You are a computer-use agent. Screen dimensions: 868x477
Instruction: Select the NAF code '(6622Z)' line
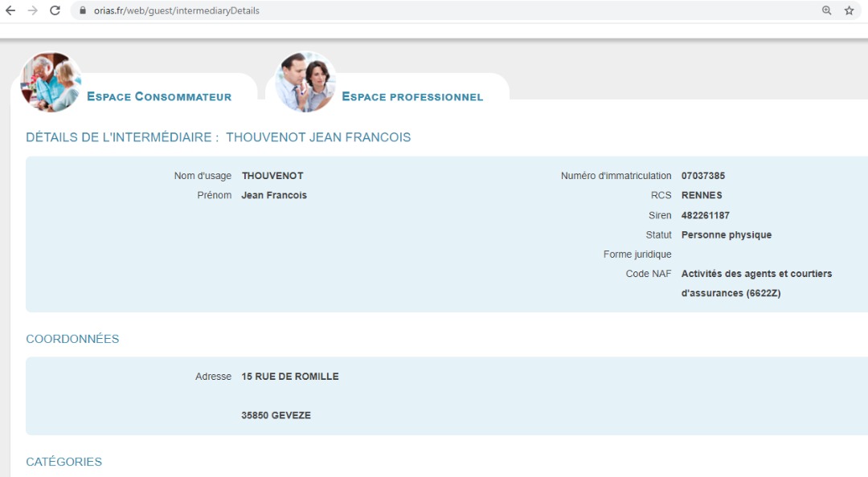tap(731, 293)
